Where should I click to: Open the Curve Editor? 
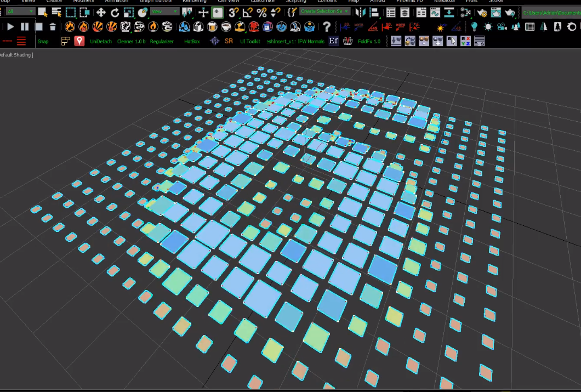[435, 13]
